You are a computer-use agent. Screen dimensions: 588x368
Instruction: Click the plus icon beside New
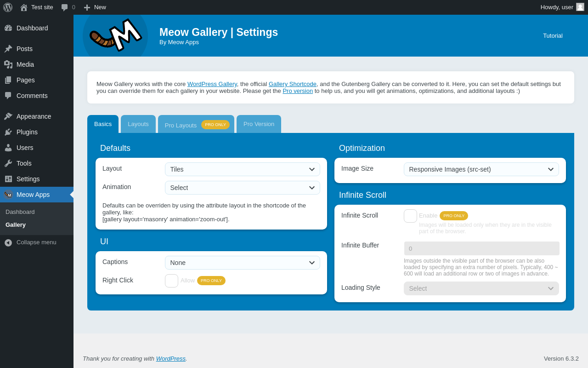[87, 7]
